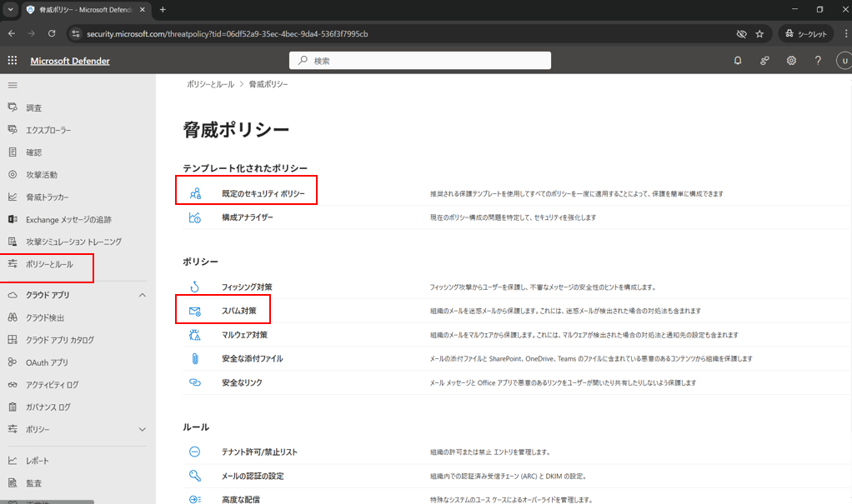
Task: Click the anti-spam envelope icon
Action: click(195, 312)
